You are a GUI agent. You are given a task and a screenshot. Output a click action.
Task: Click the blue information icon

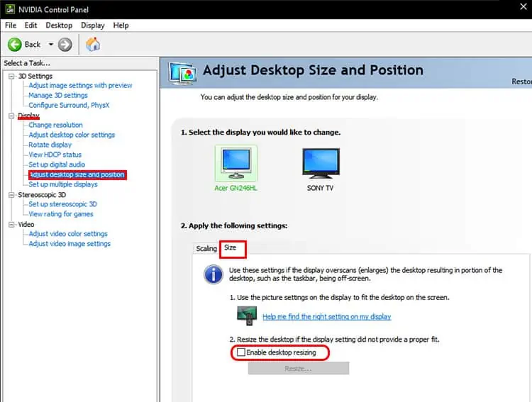214,274
